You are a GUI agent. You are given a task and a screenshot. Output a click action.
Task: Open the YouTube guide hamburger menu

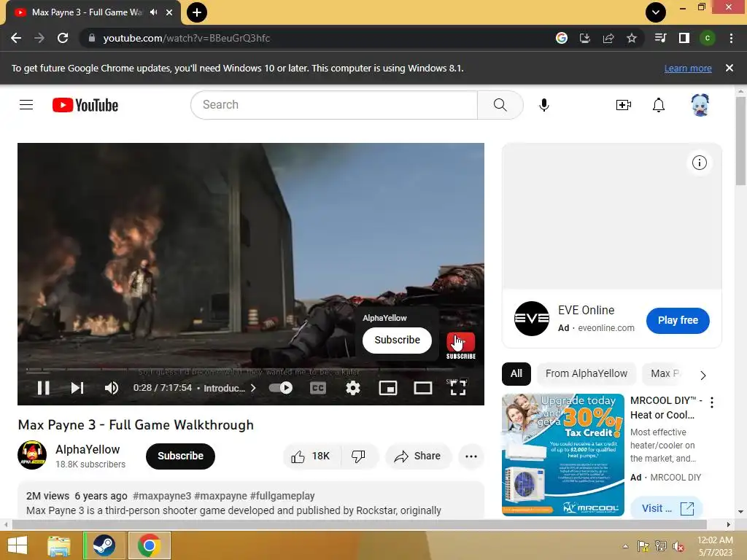(x=26, y=105)
